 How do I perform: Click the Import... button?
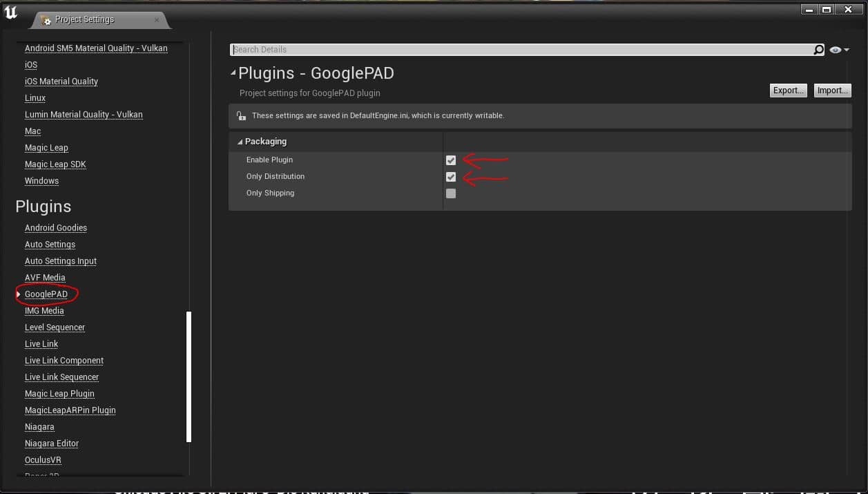tap(832, 91)
